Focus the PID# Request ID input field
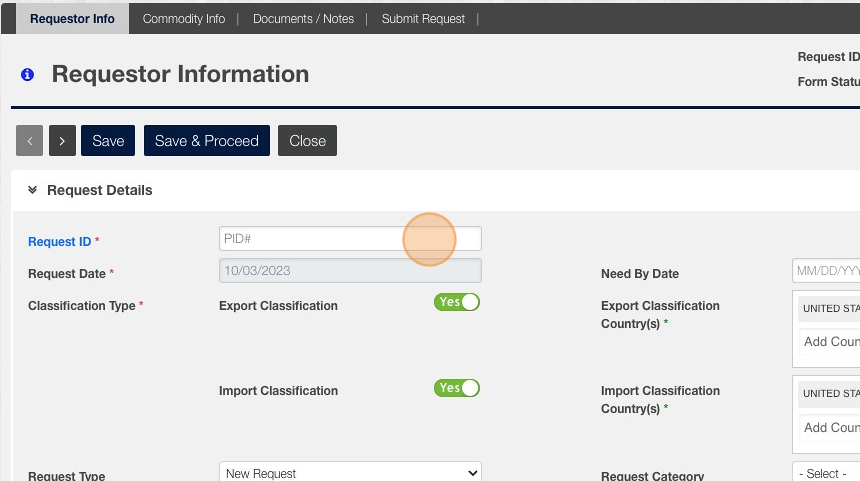 click(x=350, y=239)
